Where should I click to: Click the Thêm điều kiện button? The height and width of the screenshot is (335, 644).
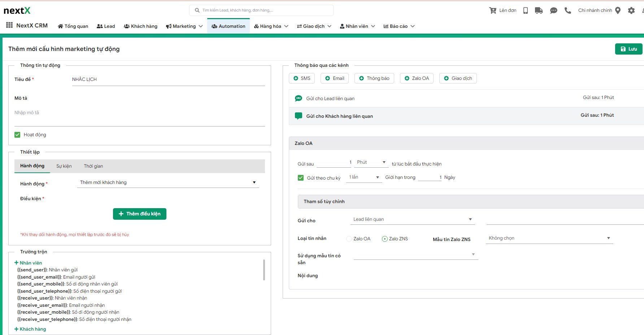click(140, 214)
